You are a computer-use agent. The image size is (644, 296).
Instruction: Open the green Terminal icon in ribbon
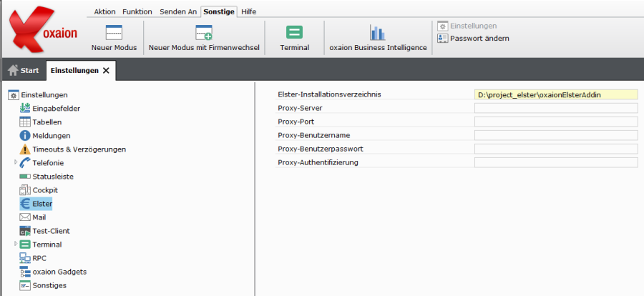295,32
